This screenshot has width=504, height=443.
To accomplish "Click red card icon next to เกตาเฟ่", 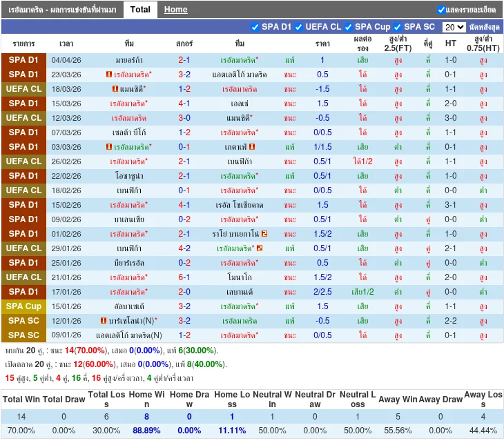I will click(252, 147).
